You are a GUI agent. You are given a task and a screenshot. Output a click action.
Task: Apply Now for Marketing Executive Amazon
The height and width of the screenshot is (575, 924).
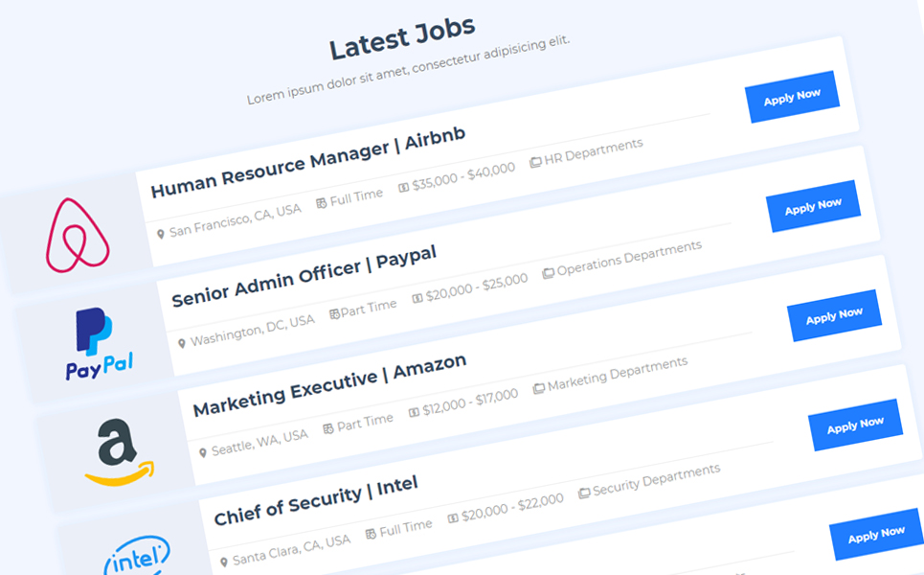pyautogui.click(x=834, y=315)
